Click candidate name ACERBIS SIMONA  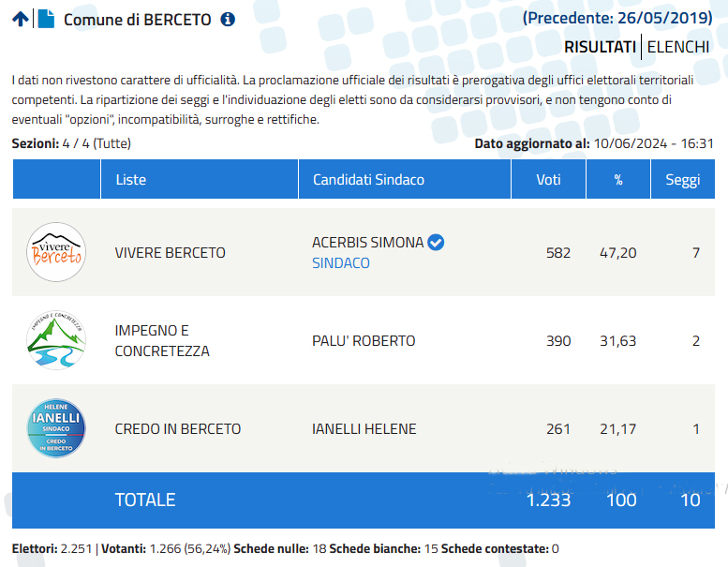coord(367,243)
